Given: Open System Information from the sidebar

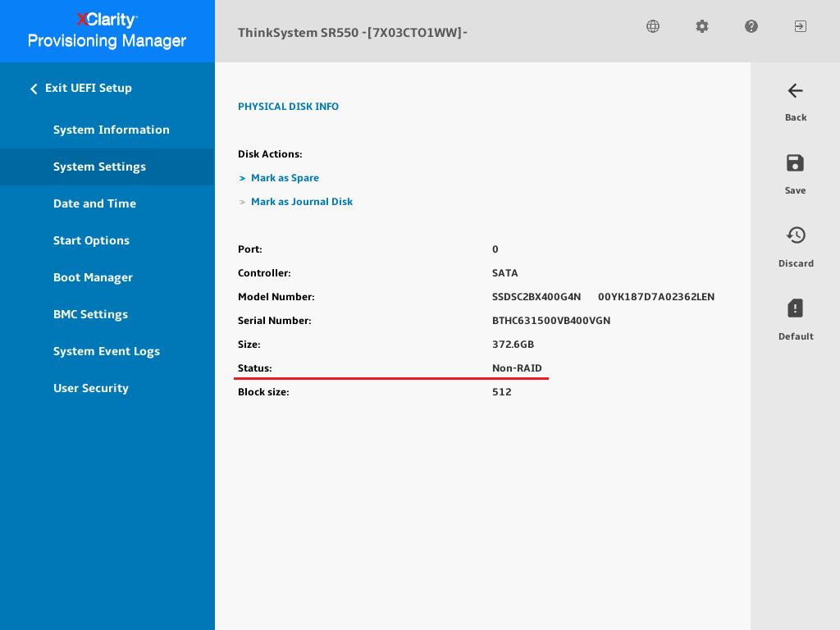Looking at the screenshot, I should [x=112, y=130].
